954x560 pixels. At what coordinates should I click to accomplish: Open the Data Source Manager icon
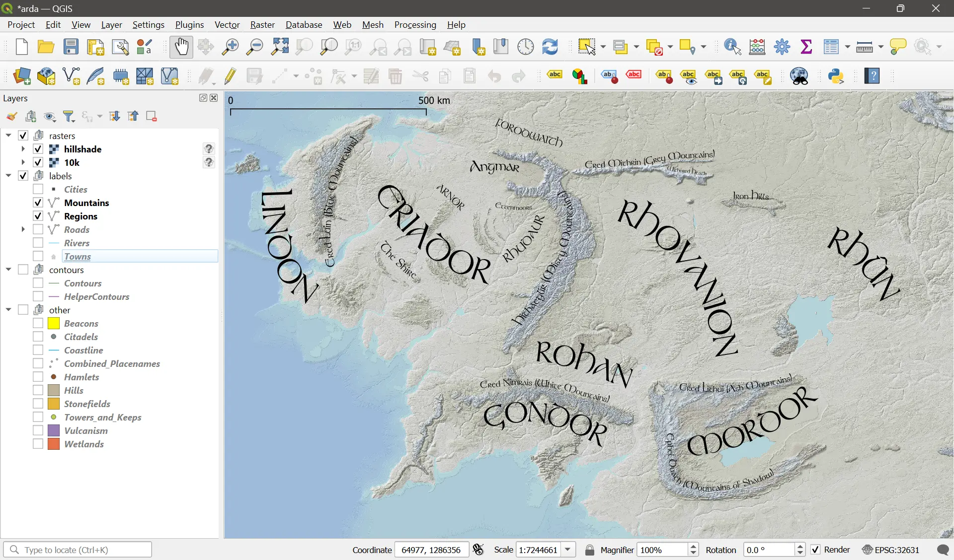[x=22, y=76]
